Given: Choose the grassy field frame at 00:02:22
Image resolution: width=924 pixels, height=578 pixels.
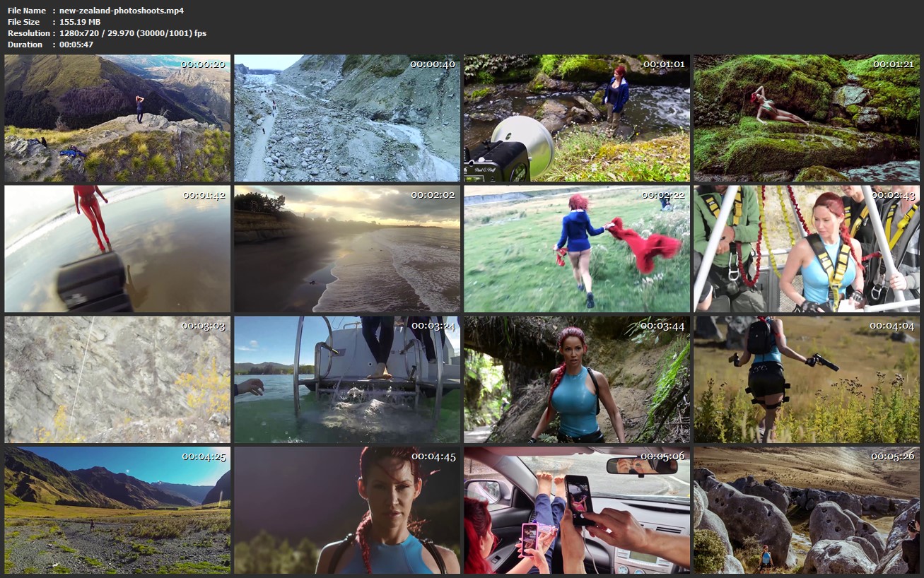Looking at the screenshot, I should (577, 249).
